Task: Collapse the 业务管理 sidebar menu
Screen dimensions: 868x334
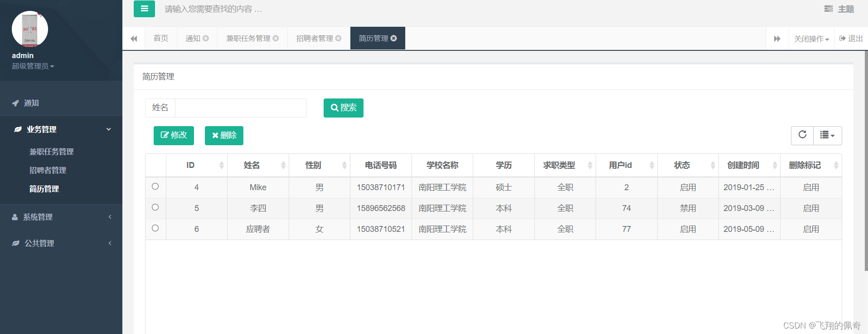Action: click(x=61, y=129)
